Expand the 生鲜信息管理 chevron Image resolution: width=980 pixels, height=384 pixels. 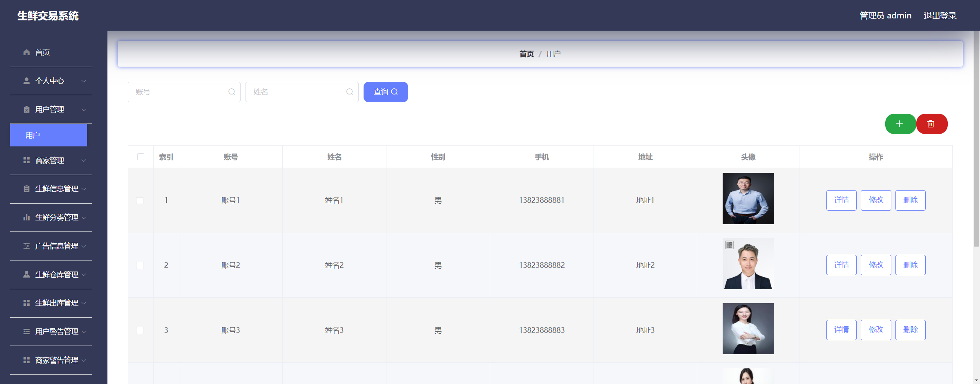(x=84, y=189)
